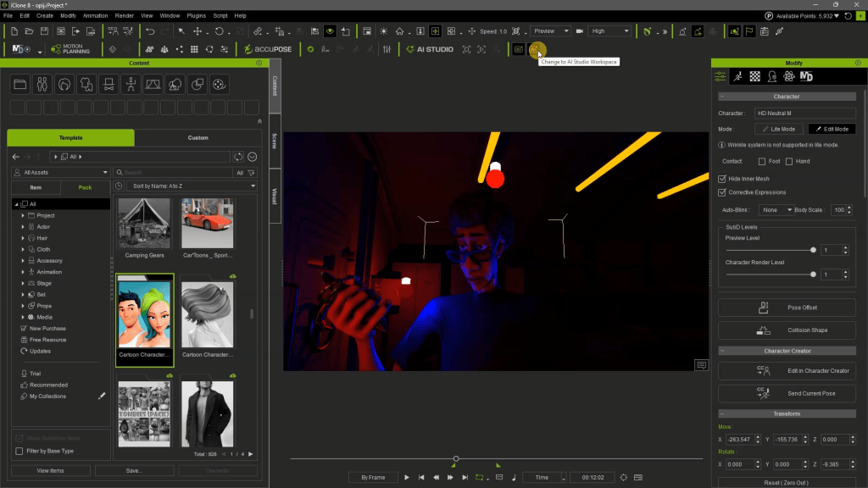
Task: Open the File menu
Action: click(8, 15)
